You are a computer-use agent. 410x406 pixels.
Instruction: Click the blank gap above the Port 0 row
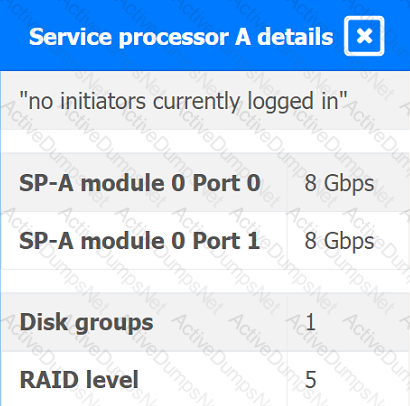pos(205,141)
